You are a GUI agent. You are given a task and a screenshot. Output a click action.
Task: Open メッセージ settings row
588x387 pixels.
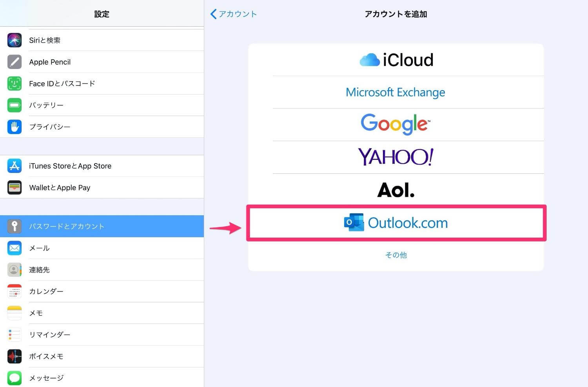102,378
